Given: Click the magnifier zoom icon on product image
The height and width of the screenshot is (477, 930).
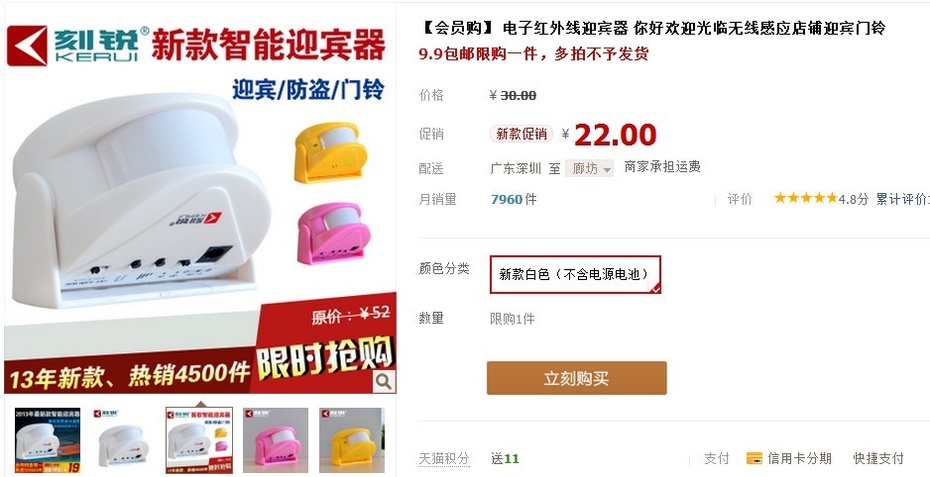Looking at the screenshot, I should coord(384,381).
